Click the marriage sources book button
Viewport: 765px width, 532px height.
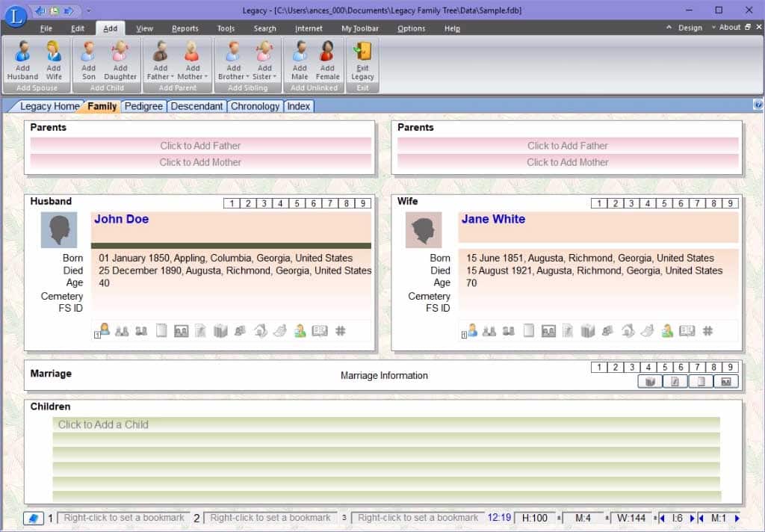[x=648, y=382]
